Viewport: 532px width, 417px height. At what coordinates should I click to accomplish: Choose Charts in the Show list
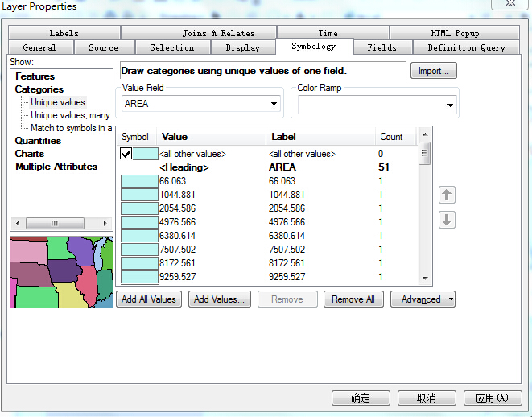click(x=30, y=154)
